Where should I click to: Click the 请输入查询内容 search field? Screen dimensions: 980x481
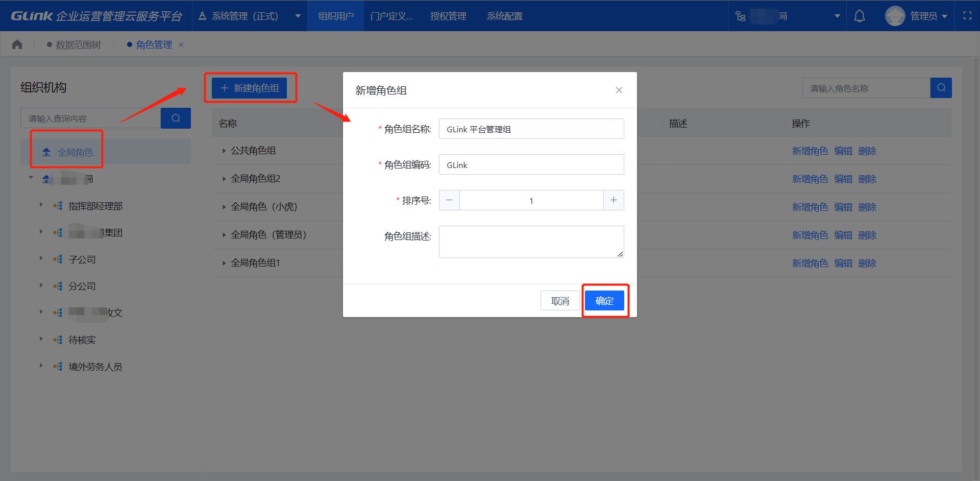coord(90,118)
